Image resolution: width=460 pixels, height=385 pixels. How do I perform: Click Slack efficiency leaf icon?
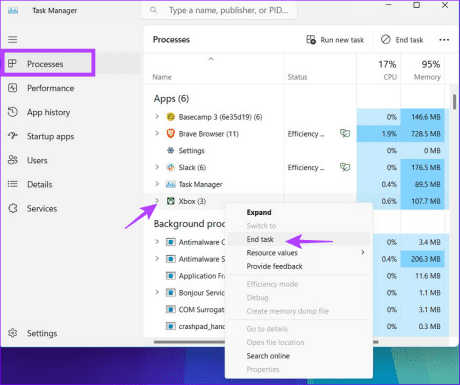345,167
